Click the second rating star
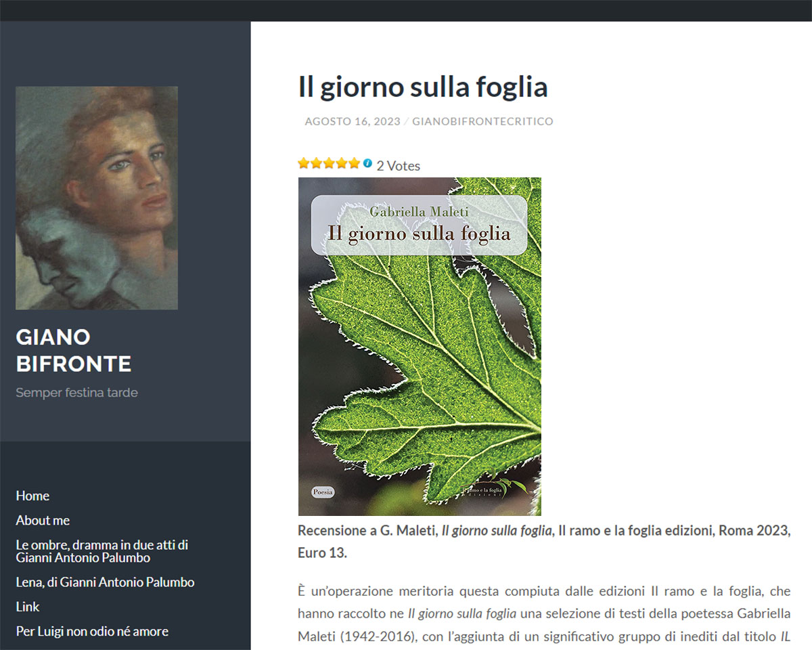 (316, 162)
